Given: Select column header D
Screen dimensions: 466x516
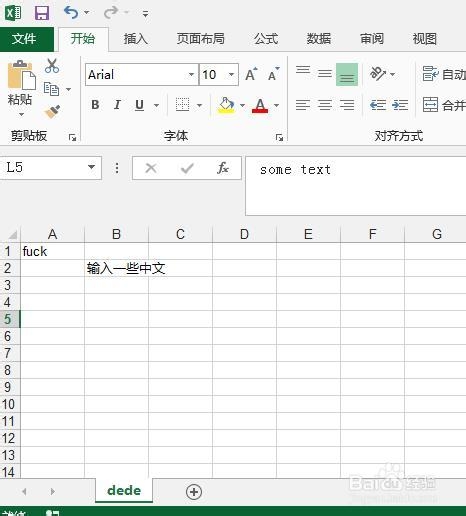Looking at the screenshot, I should point(244,234).
